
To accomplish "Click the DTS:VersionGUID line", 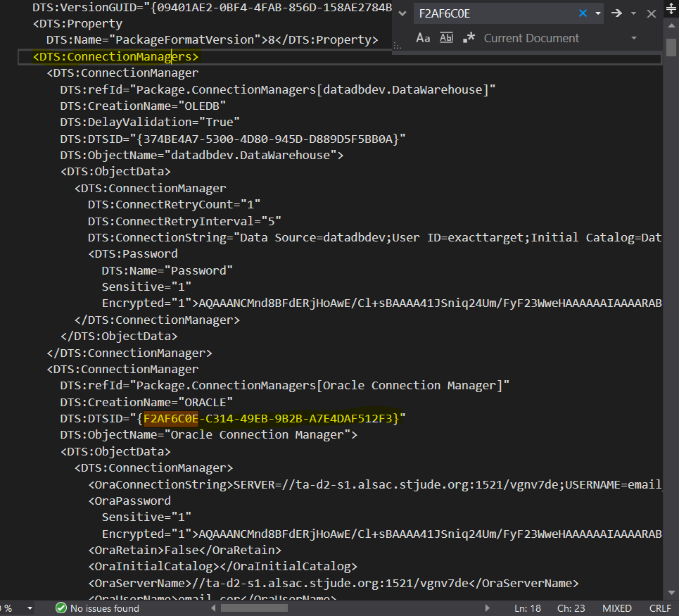I will coord(212,7).
